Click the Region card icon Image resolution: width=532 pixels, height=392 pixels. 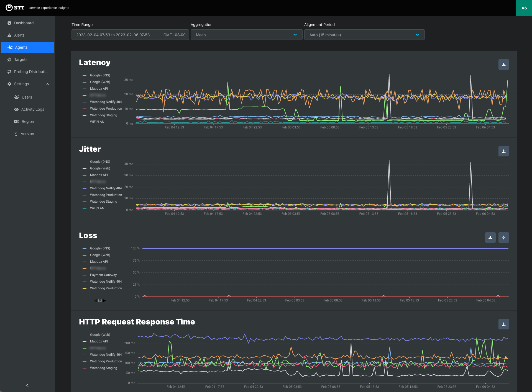tap(17, 122)
